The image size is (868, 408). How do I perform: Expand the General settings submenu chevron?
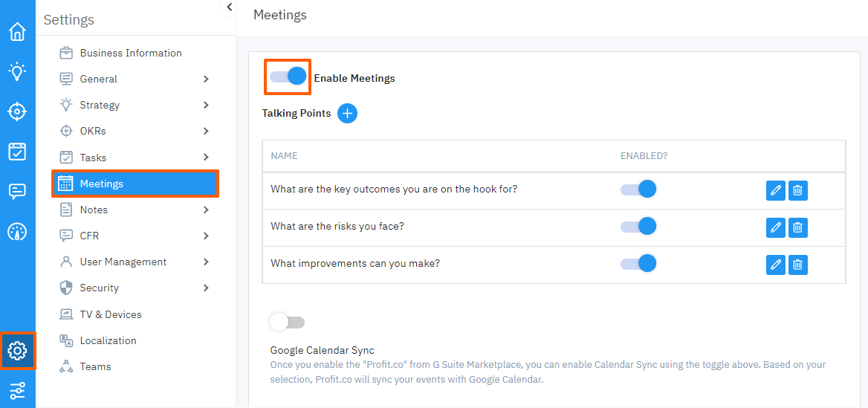coord(206,79)
